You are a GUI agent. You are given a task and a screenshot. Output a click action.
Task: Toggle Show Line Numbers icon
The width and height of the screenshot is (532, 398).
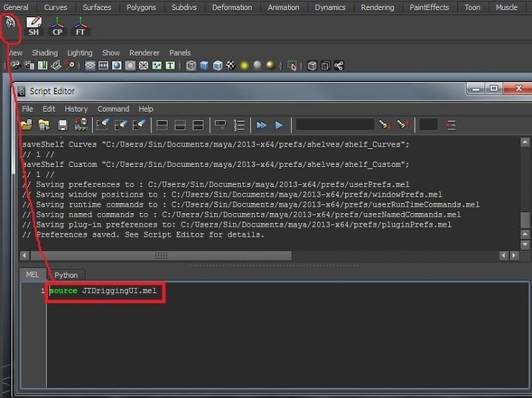(239, 125)
